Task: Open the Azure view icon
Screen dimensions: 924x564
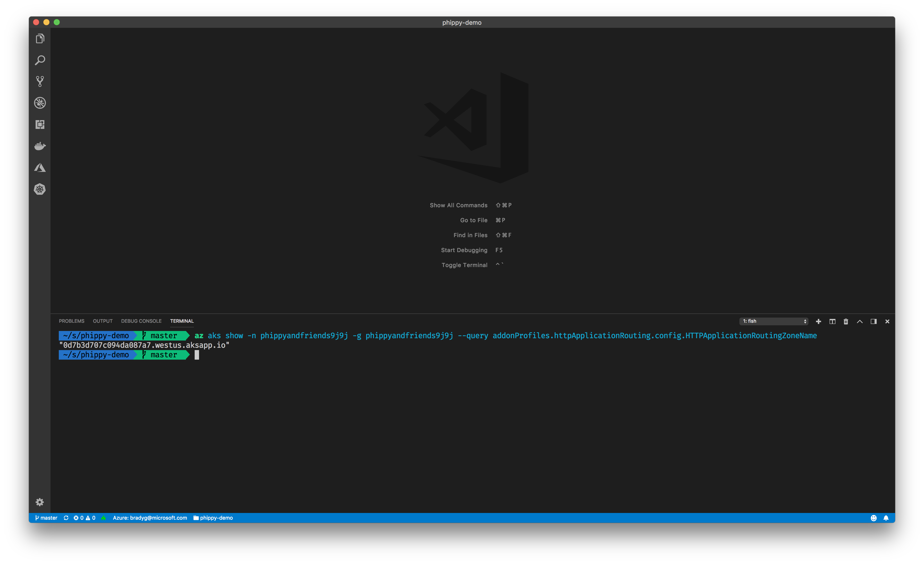Action: pyautogui.click(x=40, y=168)
